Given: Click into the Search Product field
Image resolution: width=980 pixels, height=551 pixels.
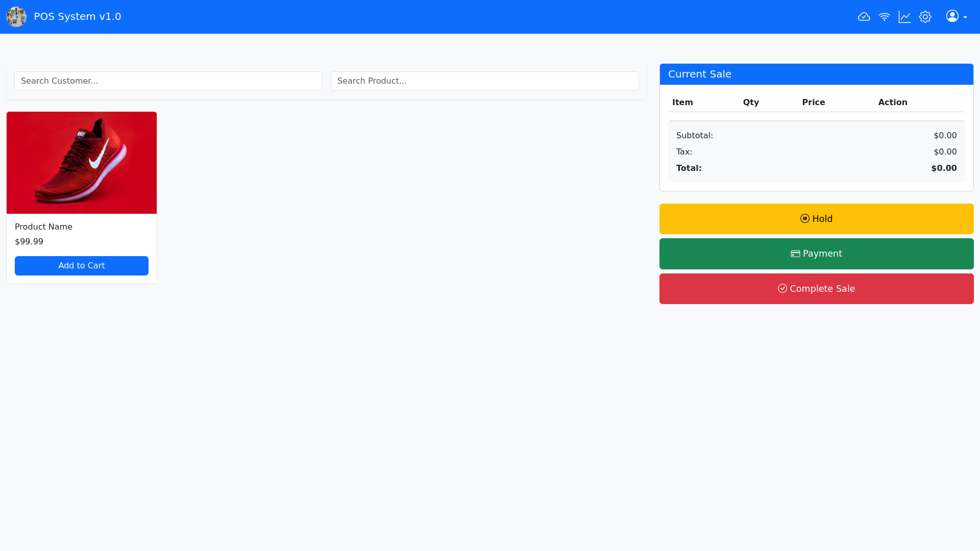Looking at the screenshot, I should 484,81.
